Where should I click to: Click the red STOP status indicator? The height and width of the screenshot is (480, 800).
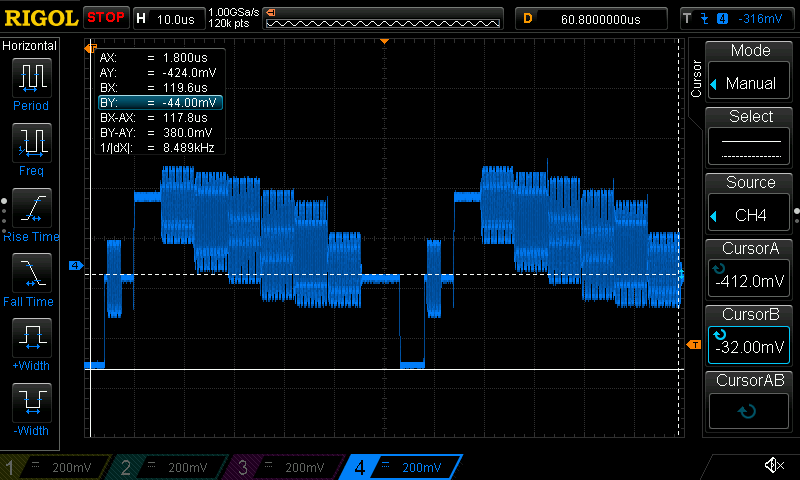coord(106,17)
